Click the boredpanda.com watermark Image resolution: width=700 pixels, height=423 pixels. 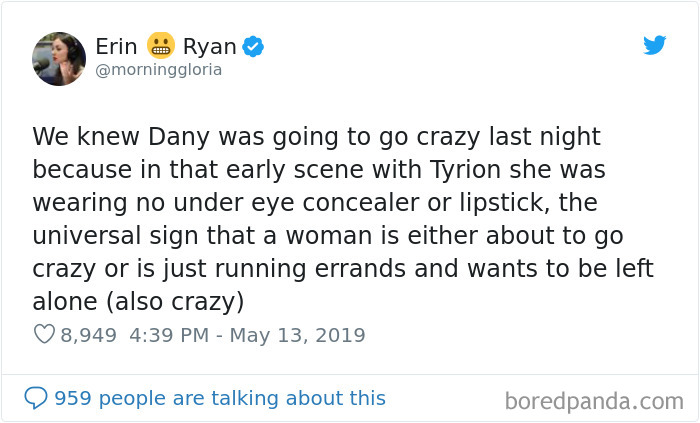[x=593, y=402]
